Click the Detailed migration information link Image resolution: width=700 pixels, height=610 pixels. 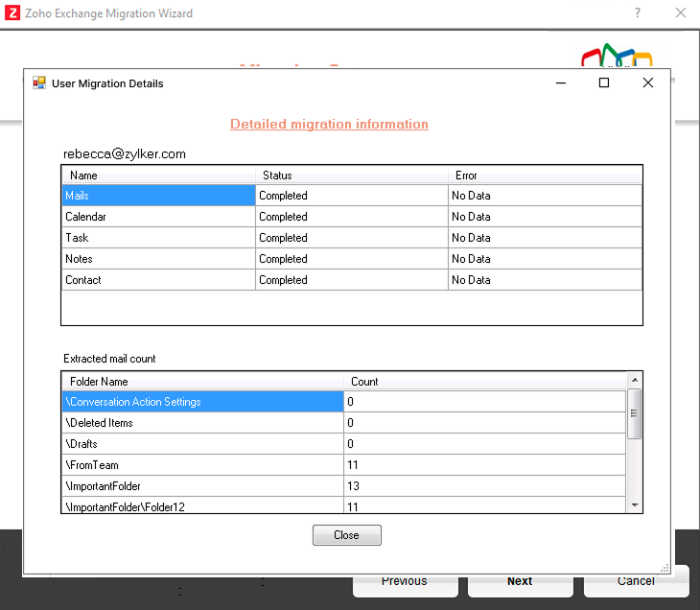[329, 124]
